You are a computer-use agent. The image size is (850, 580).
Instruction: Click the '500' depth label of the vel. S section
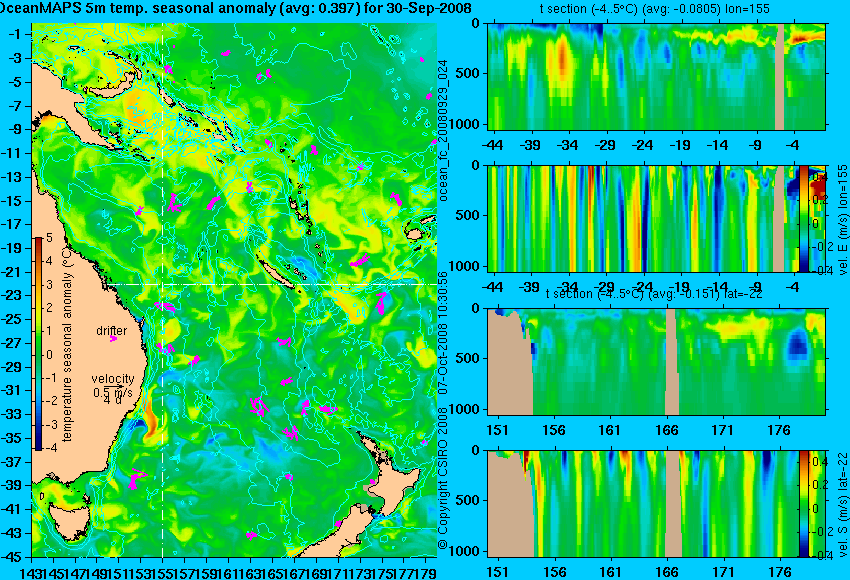(x=468, y=500)
